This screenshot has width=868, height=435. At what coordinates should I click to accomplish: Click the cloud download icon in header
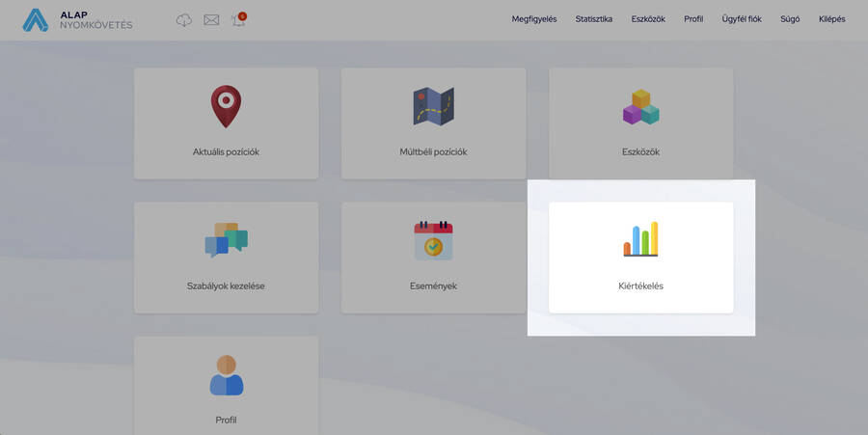(x=184, y=19)
